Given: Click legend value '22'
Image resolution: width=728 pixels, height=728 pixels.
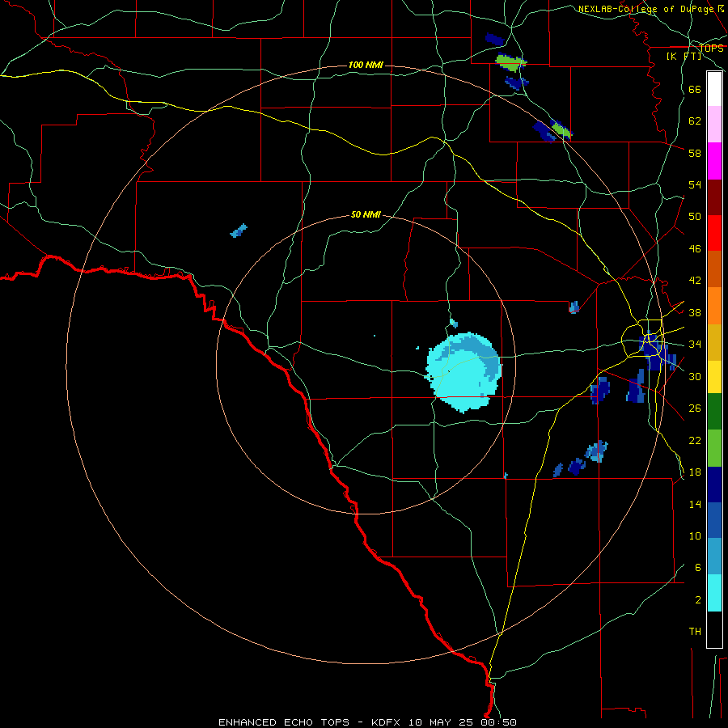Looking at the screenshot, I should 695,441.
